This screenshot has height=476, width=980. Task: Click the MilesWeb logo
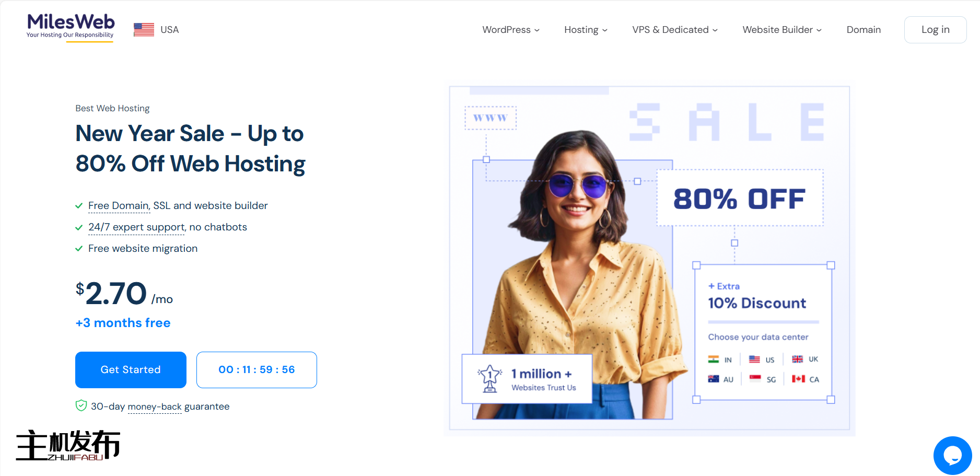[71, 27]
